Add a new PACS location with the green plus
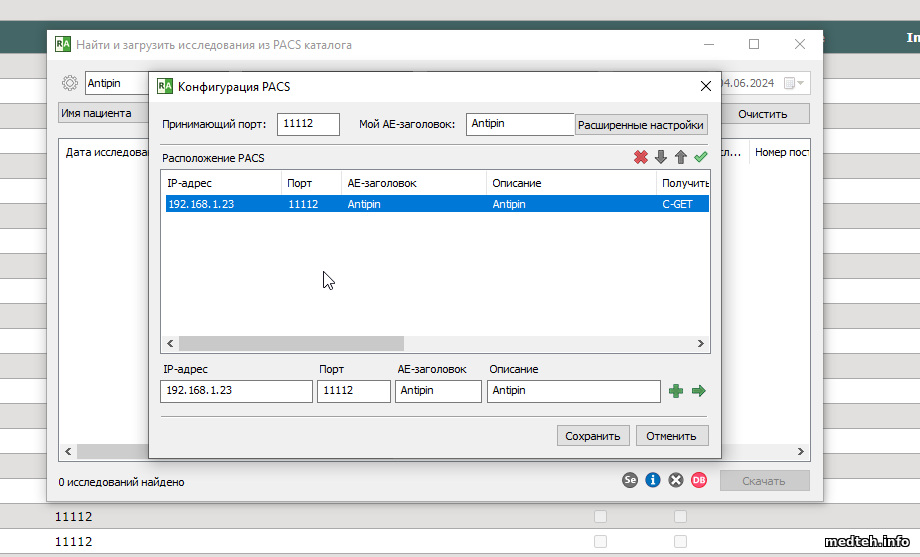This screenshot has width=920, height=557. [x=676, y=391]
